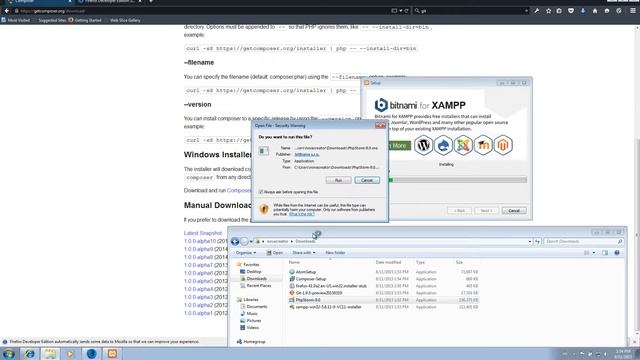Click the 'What's the risk?' link
The image size is (640, 360).
[x=301, y=214]
